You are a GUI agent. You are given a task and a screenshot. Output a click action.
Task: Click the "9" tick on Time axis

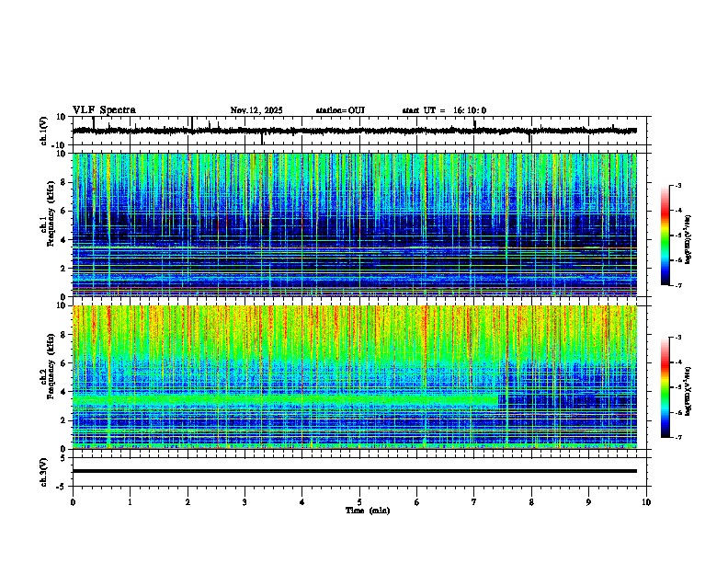[588, 502]
